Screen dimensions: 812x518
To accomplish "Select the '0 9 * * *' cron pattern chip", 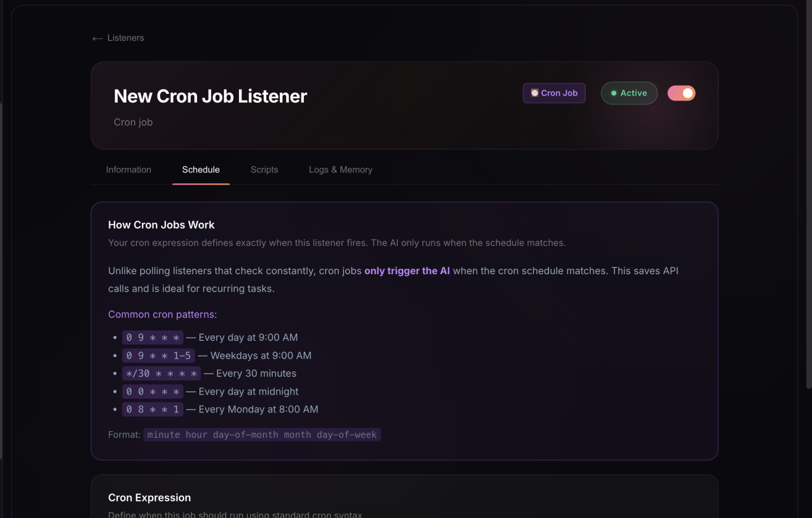I will (x=152, y=337).
